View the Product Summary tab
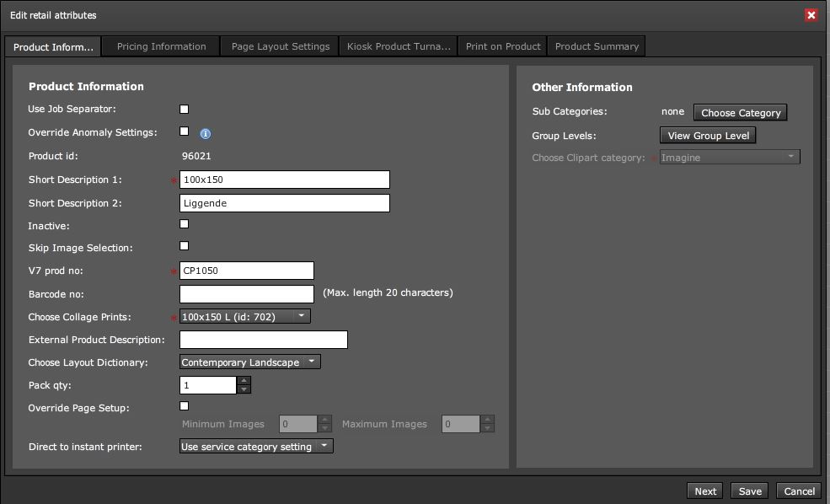Screen dimensions: 830x504 click(597, 46)
